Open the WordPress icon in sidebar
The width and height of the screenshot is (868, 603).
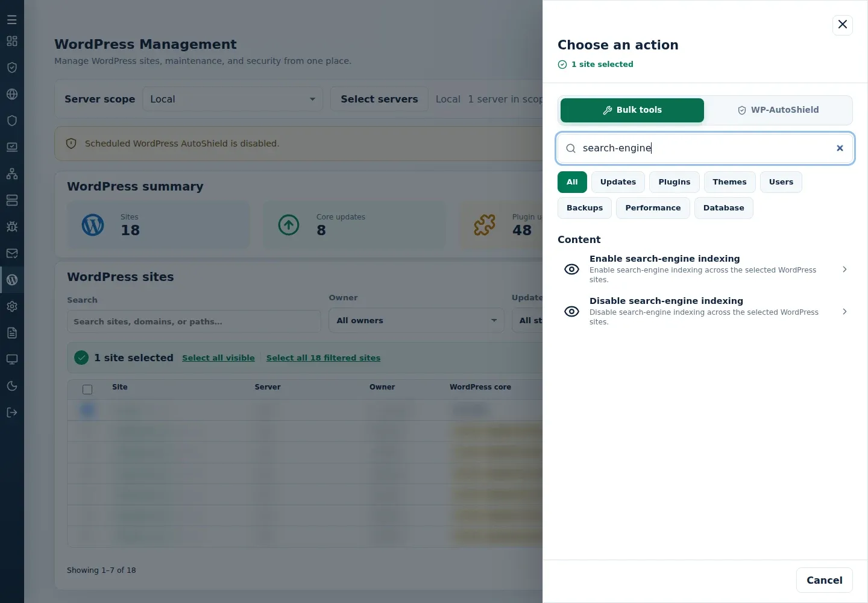[12, 280]
